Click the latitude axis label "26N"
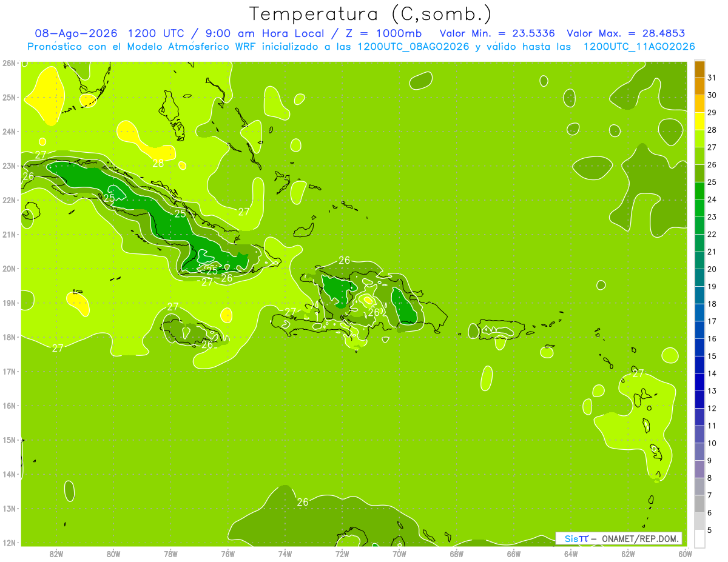 8,63
